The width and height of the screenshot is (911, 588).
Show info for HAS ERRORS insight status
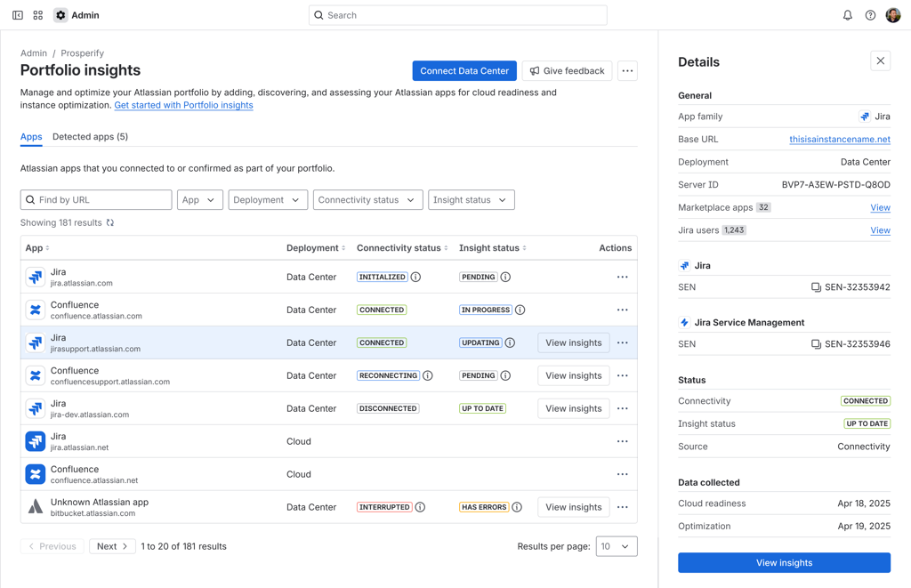pos(517,507)
